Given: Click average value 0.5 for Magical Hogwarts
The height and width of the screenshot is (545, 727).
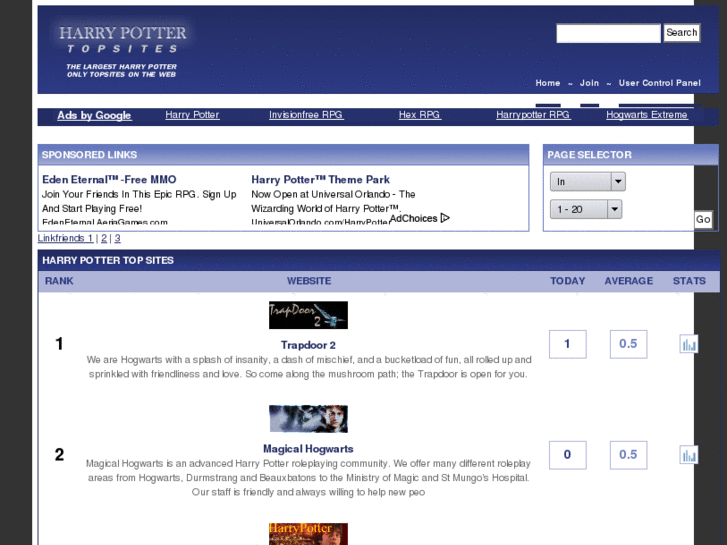Looking at the screenshot, I should 628,455.
